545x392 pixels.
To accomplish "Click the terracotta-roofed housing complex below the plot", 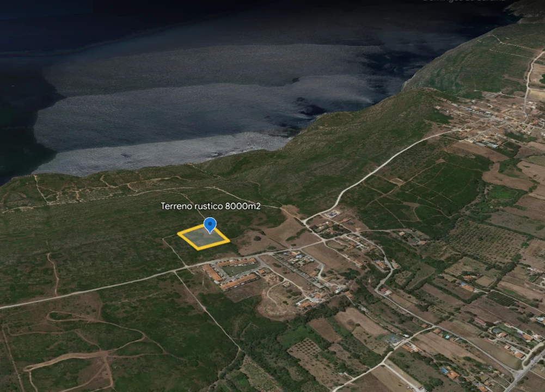I will 238,280.
